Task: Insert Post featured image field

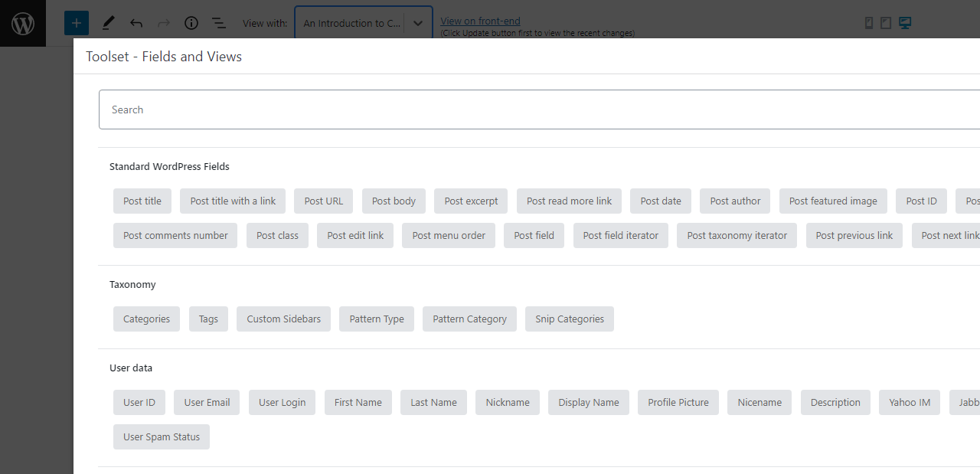Action: coord(833,201)
